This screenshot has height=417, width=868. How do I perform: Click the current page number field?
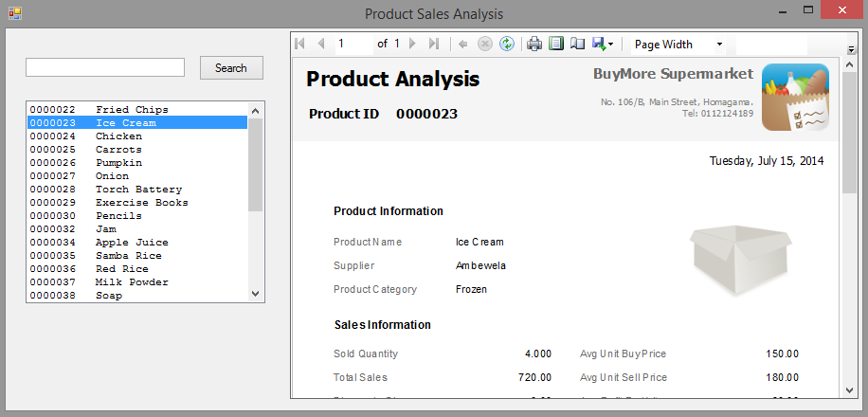pos(353,44)
